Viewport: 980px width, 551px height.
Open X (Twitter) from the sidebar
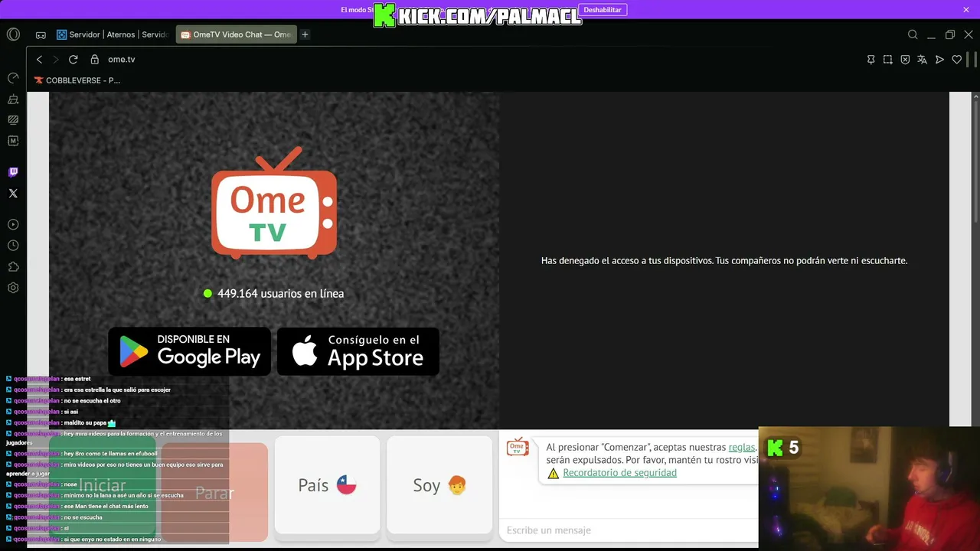click(x=13, y=194)
